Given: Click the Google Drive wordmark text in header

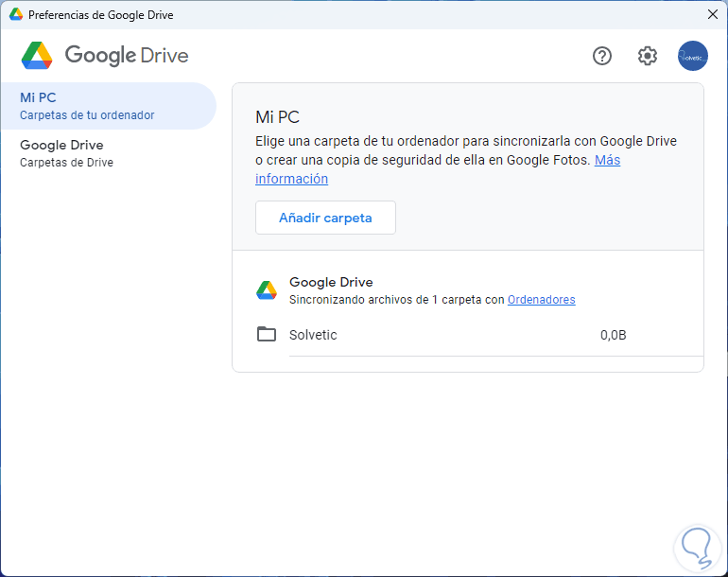Looking at the screenshot, I should click(x=127, y=55).
